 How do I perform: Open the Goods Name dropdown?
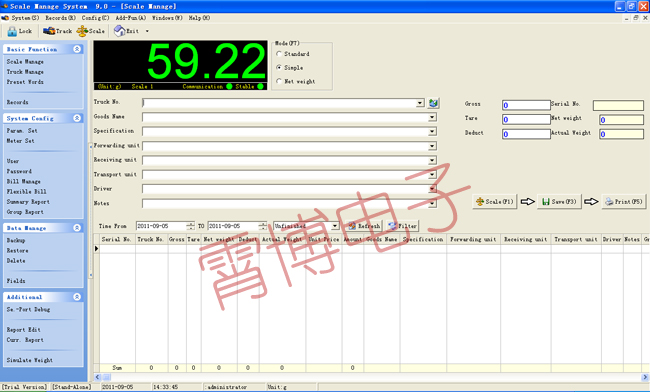(x=432, y=118)
